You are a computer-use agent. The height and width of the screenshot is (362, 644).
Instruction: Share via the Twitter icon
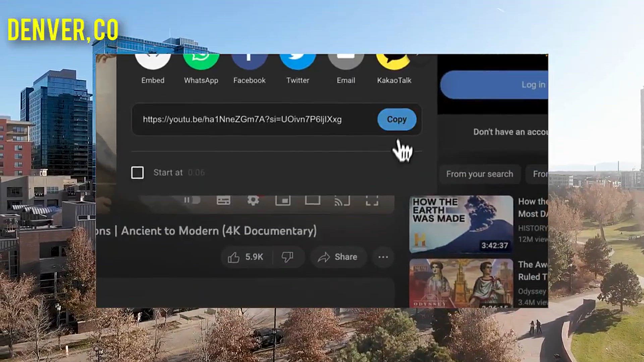[298, 62]
